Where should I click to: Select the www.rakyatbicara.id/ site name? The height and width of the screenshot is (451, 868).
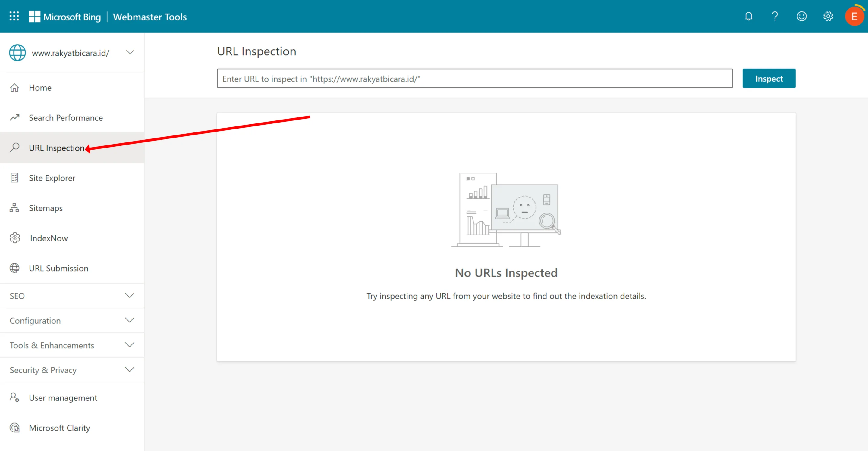point(71,53)
